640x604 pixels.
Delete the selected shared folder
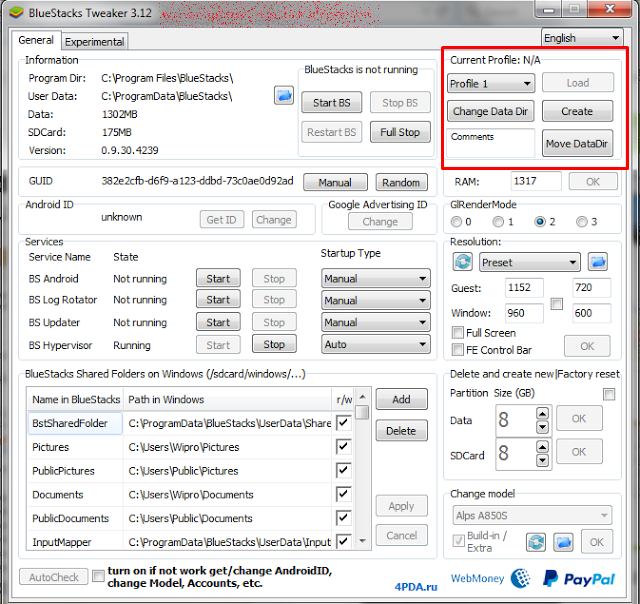(401, 431)
